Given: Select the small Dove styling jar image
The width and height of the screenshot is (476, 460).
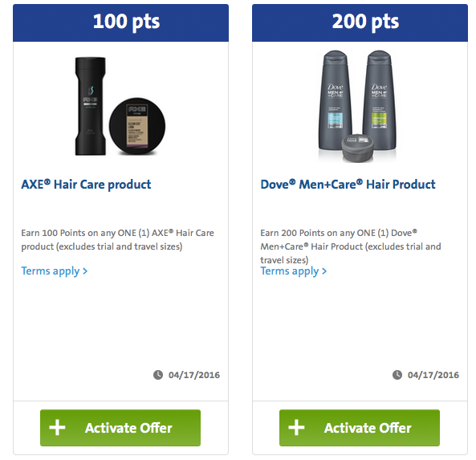Looking at the screenshot, I should pyautogui.click(x=358, y=148).
